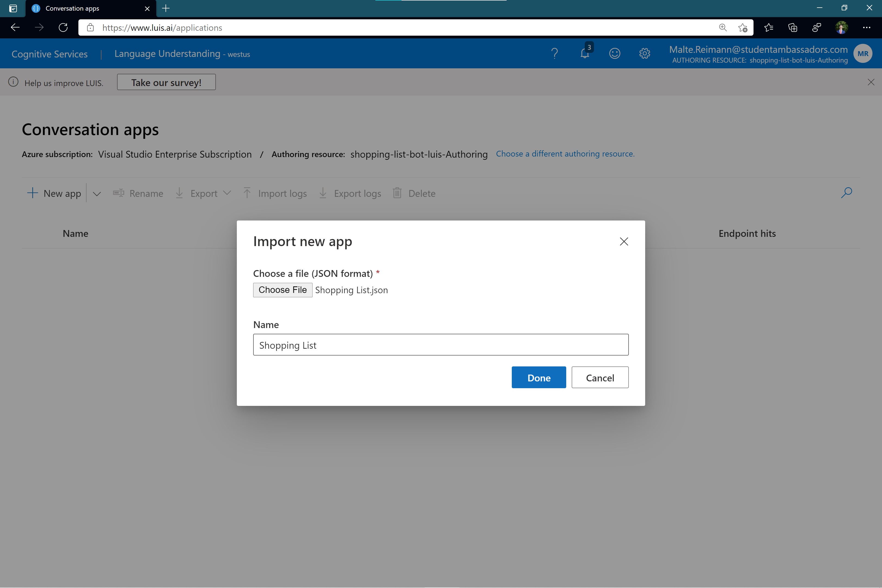
Task: Click the Cancel button
Action: [x=600, y=377]
